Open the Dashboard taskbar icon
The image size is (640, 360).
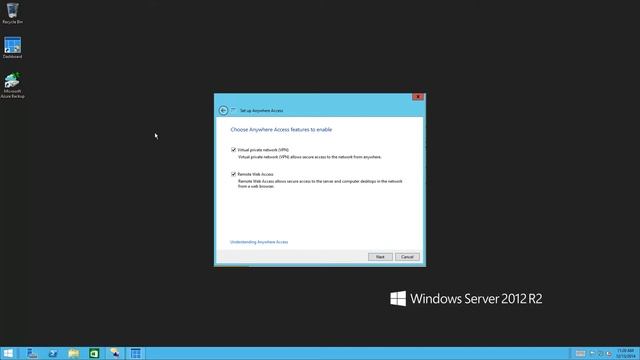point(136,353)
